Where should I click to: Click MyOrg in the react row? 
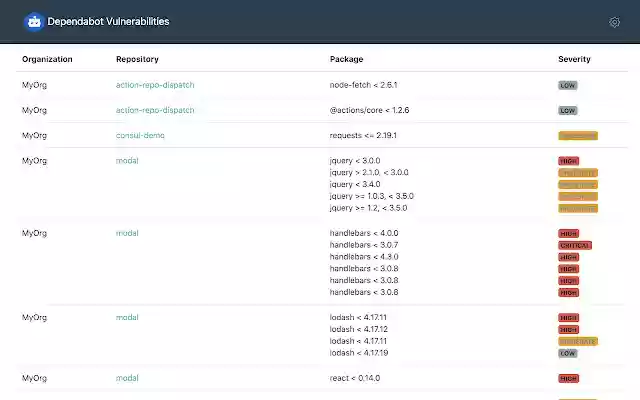(x=34, y=378)
